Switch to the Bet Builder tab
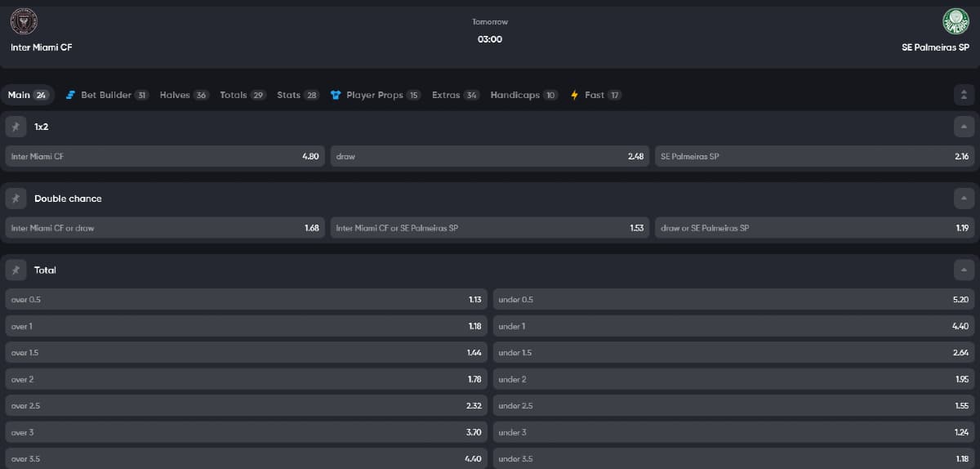The image size is (980, 469). (106, 95)
